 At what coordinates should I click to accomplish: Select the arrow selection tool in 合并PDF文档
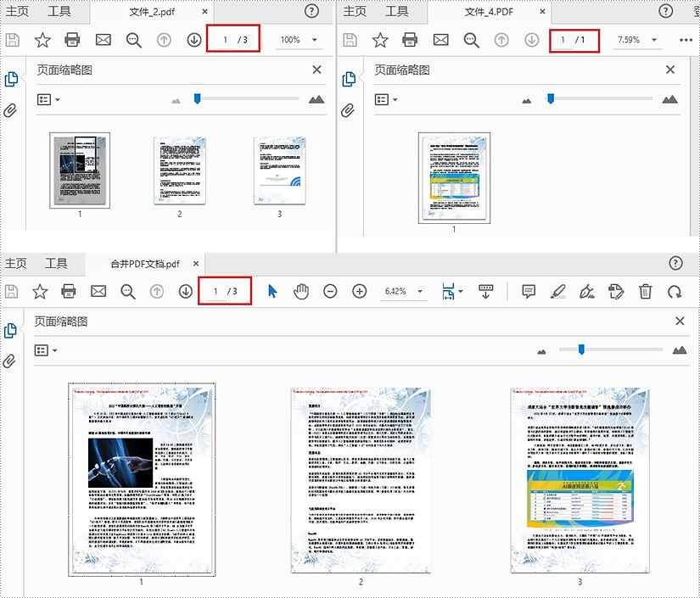point(272,292)
